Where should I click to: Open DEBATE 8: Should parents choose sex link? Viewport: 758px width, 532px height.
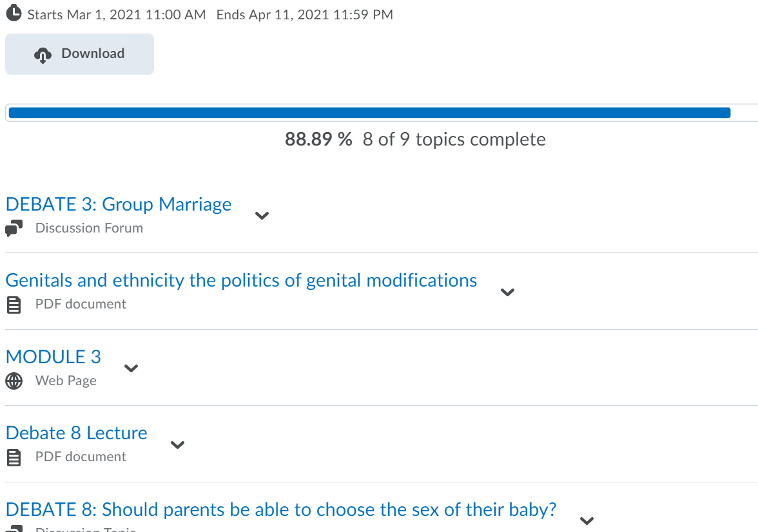click(x=281, y=509)
